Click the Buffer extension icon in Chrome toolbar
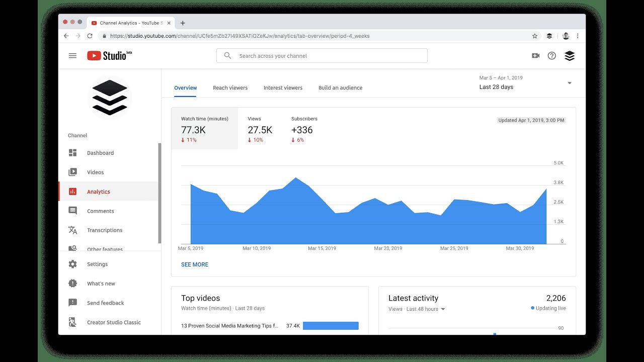644x362 pixels. click(549, 36)
